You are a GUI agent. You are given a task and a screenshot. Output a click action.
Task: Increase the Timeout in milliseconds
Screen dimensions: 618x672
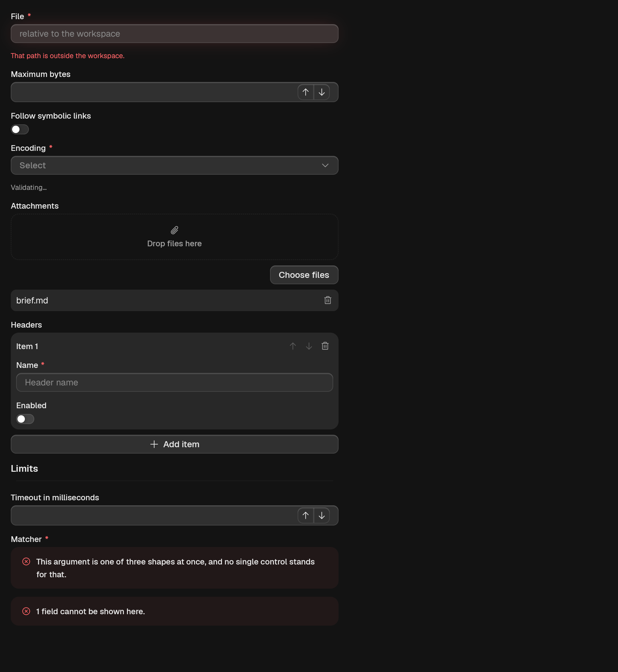[x=306, y=515]
